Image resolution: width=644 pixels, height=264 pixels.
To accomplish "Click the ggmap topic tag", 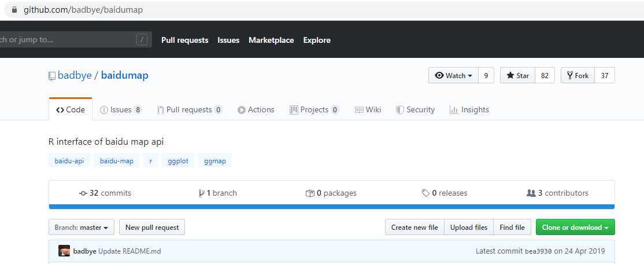I will pyautogui.click(x=215, y=161).
